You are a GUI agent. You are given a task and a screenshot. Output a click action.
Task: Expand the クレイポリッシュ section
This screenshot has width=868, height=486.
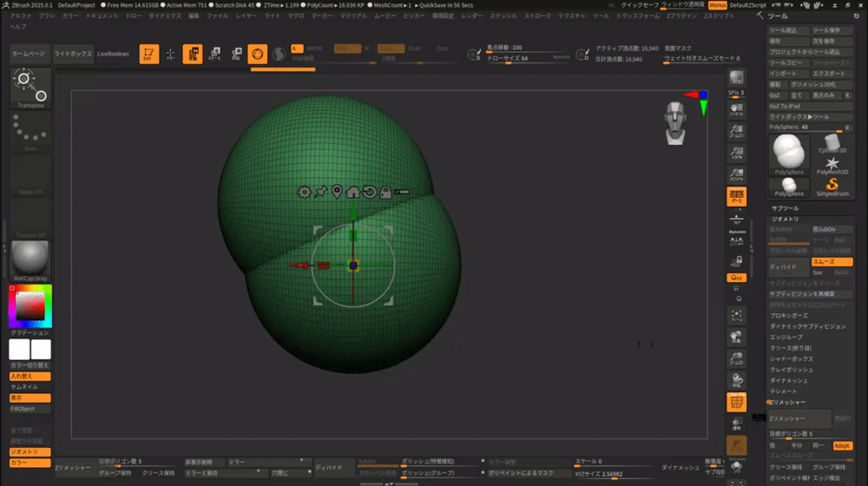click(x=792, y=370)
